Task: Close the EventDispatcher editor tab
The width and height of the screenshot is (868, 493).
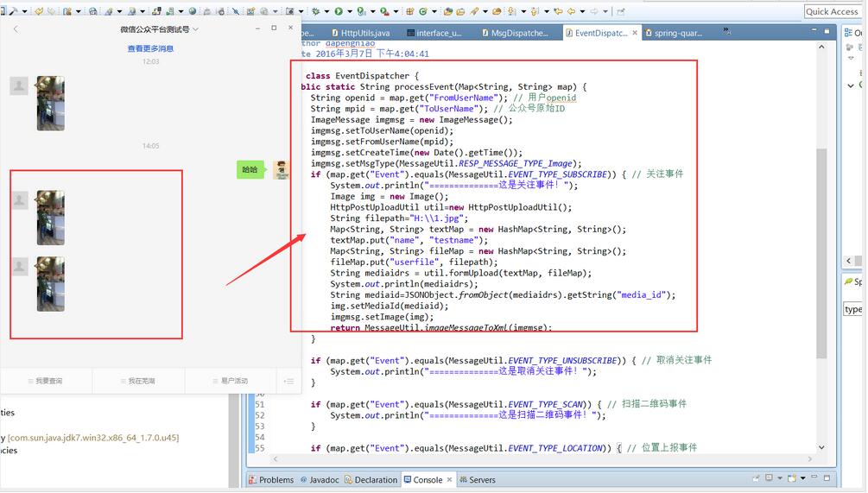Action: click(x=636, y=33)
